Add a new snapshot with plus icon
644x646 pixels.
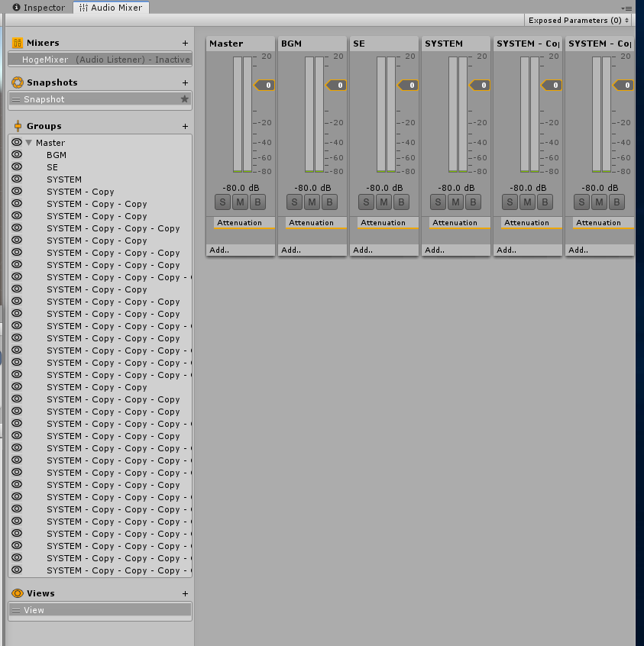point(185,82)
